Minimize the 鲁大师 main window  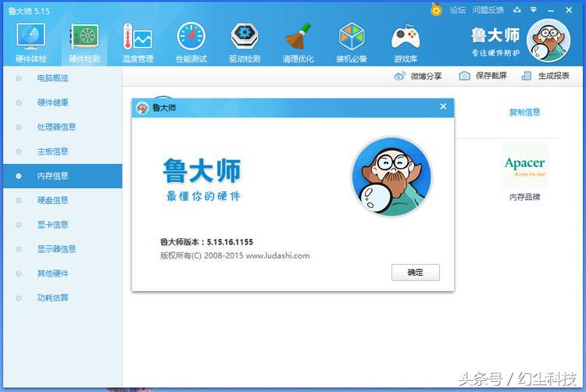[x=551, y=10]
